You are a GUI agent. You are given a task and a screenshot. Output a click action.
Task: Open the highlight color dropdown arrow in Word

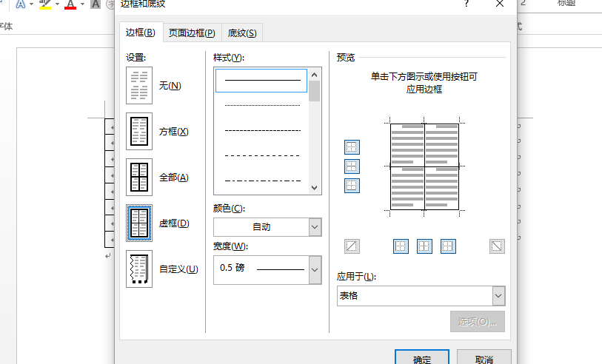click(57, 4)
